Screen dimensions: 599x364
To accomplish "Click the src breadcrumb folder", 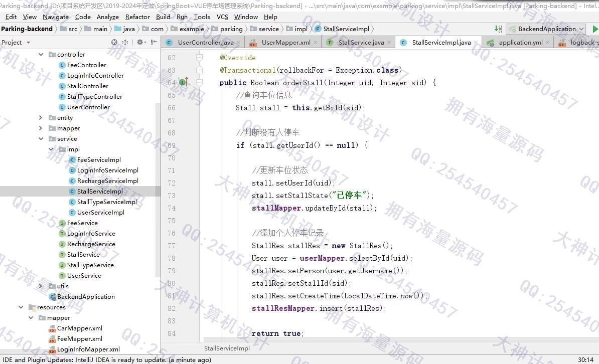I will pyautogui.click(x=69, y=29).
